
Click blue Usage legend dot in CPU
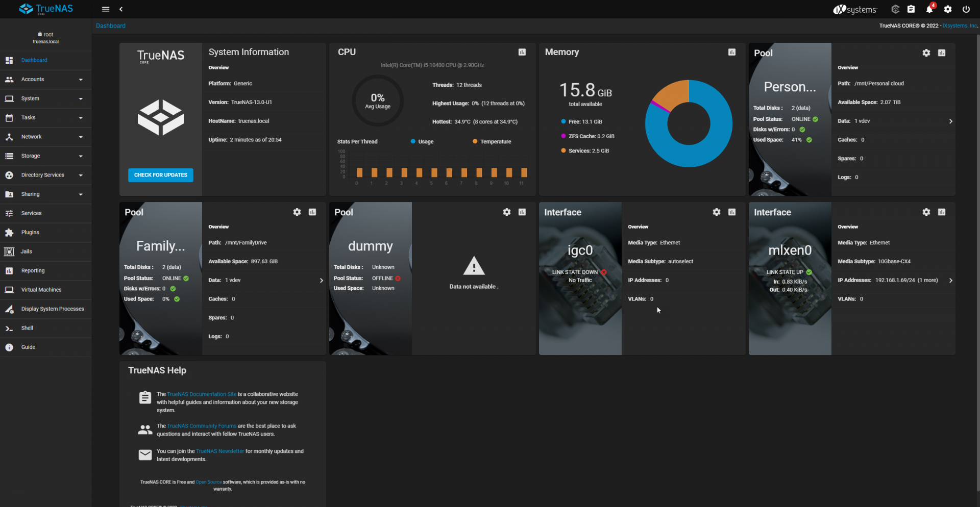[413, 141]
